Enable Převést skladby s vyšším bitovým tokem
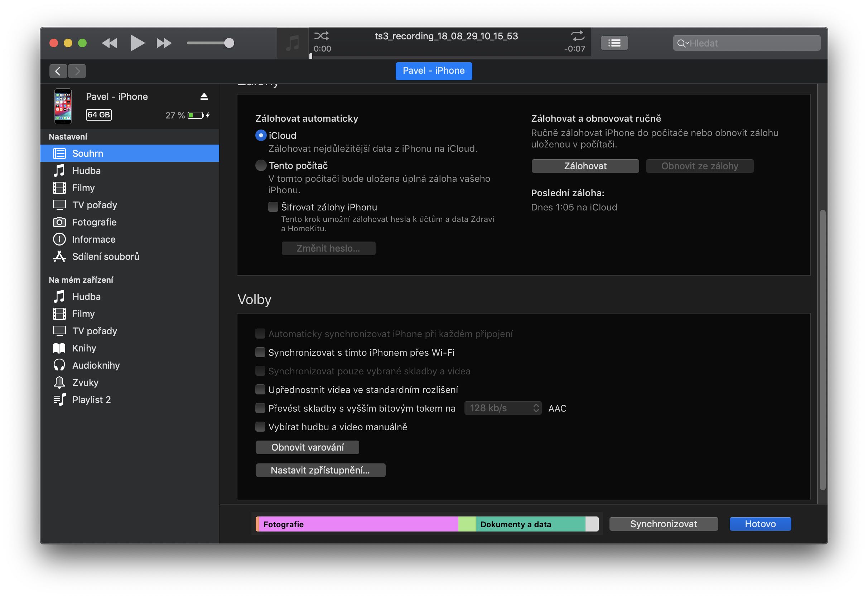 (260, 408)
